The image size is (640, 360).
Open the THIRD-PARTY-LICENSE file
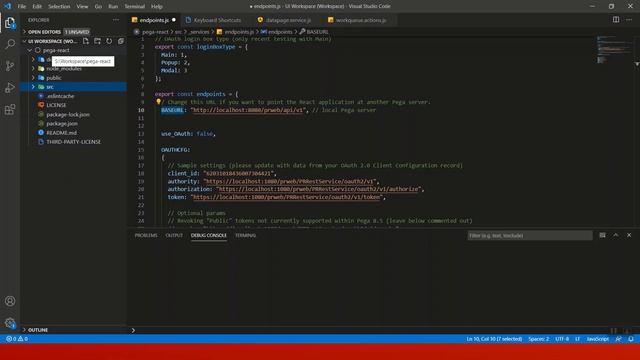point(73,142)
